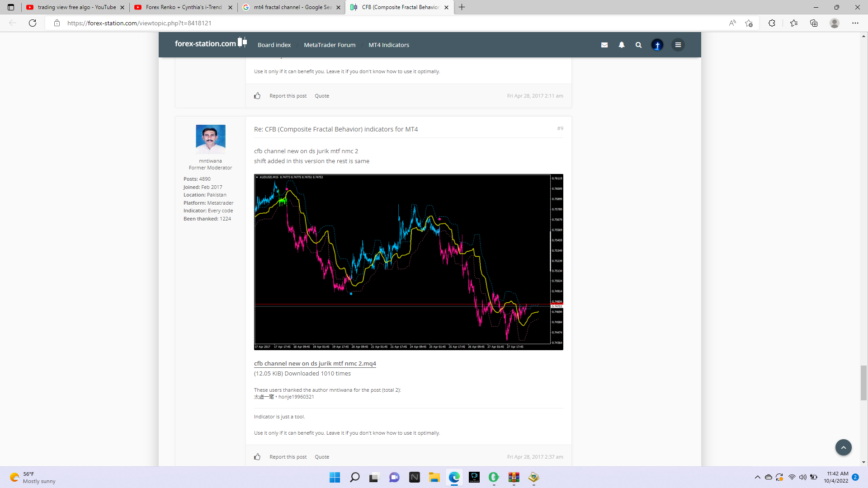Image resolution: width=868 pixels, height=488 pixels.
Task: Add page to favorites star icon
Action: [749, 23]
